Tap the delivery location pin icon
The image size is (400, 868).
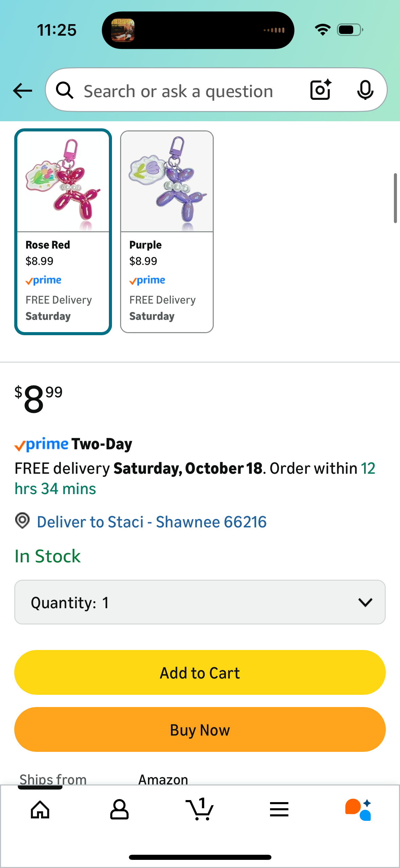(22, 521)
